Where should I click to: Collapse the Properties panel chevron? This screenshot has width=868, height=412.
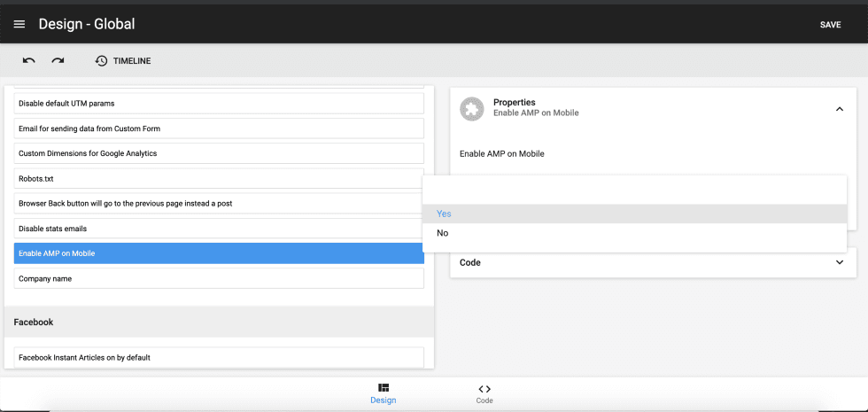coord(839,109)
